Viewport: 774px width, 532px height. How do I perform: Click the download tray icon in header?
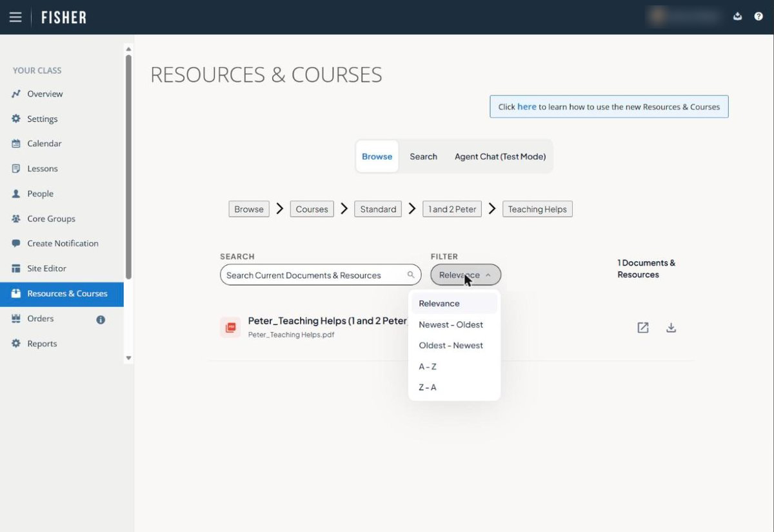click(737, 17)
